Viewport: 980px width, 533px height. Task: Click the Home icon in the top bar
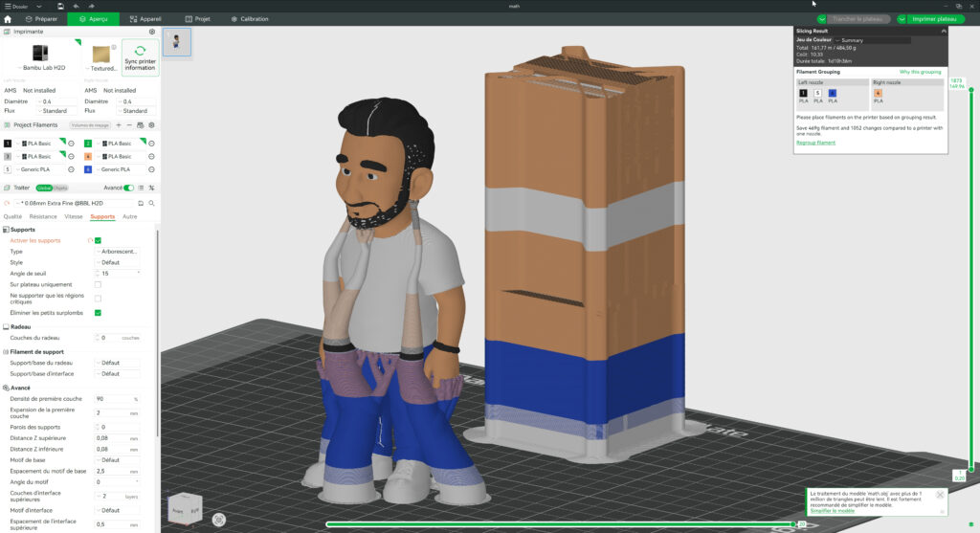point(8,19)
